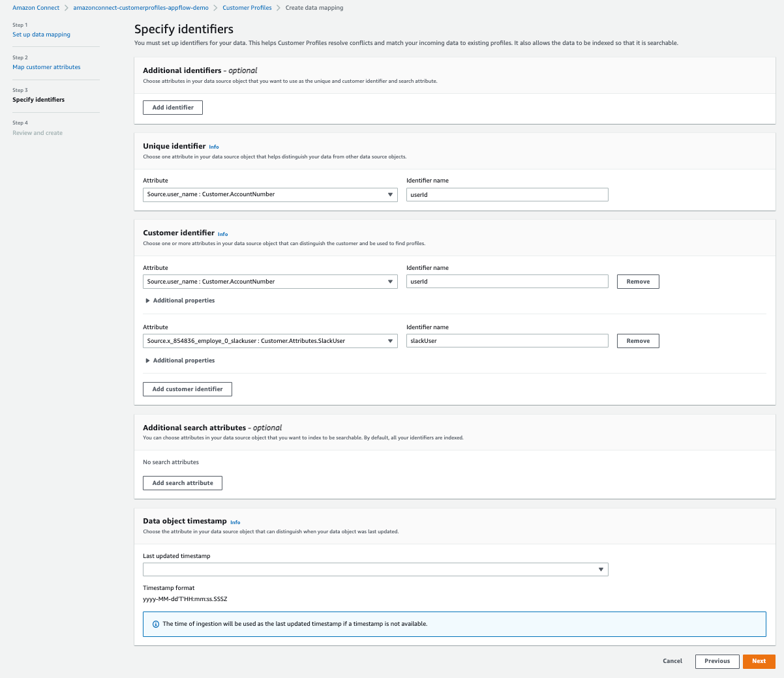Remove the slackUser customer identifier

638,341
